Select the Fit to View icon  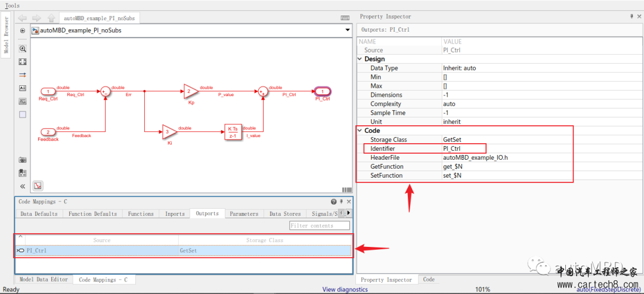coord(23,61)
